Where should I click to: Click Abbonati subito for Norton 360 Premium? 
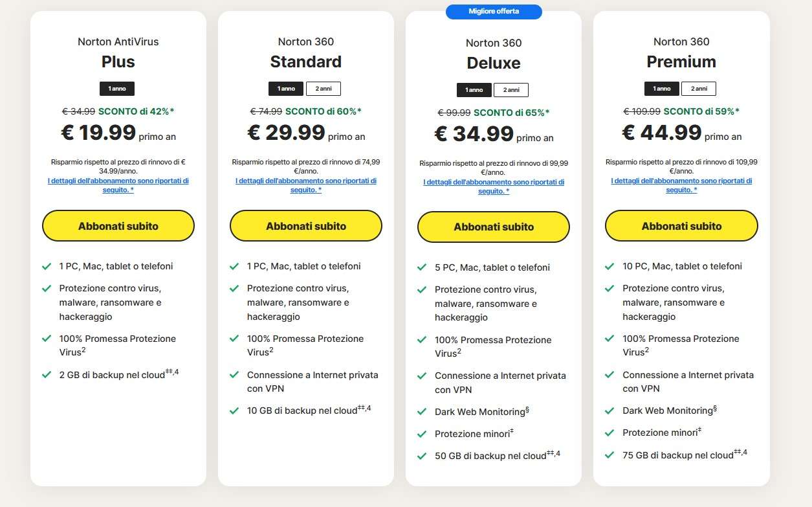pyautogui.click(x=681, y=226)
